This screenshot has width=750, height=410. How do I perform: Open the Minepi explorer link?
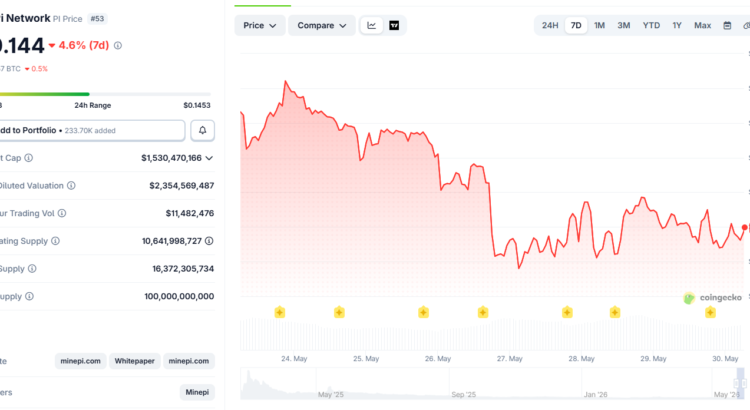197,392
